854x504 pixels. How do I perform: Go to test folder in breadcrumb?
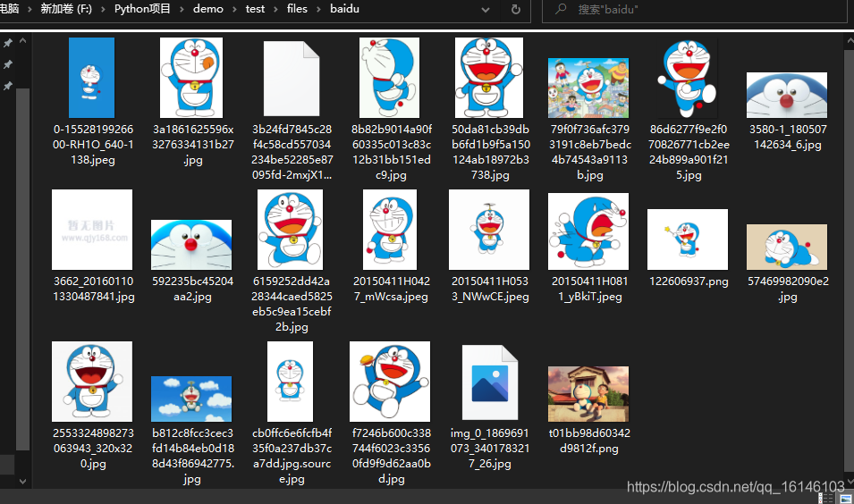tap(255, 9)
